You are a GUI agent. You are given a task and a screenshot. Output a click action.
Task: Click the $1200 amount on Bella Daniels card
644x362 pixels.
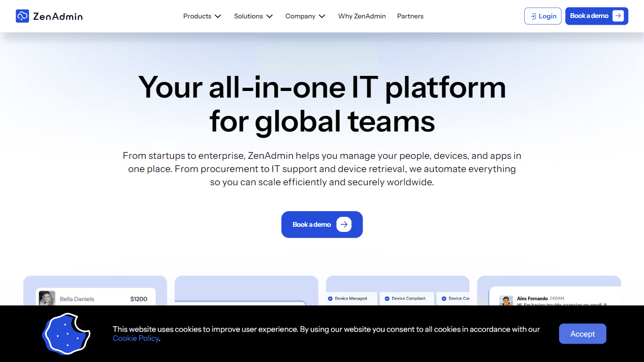pyautogui.click(x=139, y=299)
